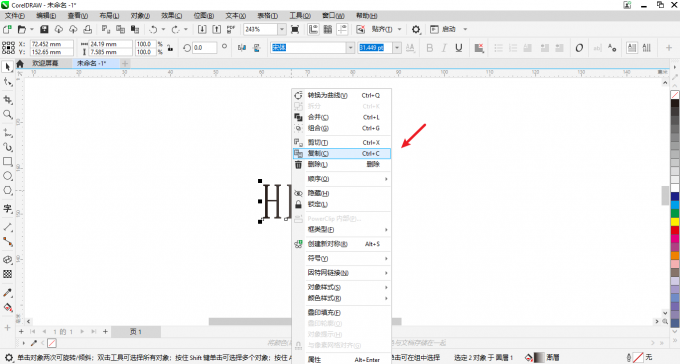
Task: Open the font name dropdown arrow
Action: pyautogui.click(x=351, y=48)
